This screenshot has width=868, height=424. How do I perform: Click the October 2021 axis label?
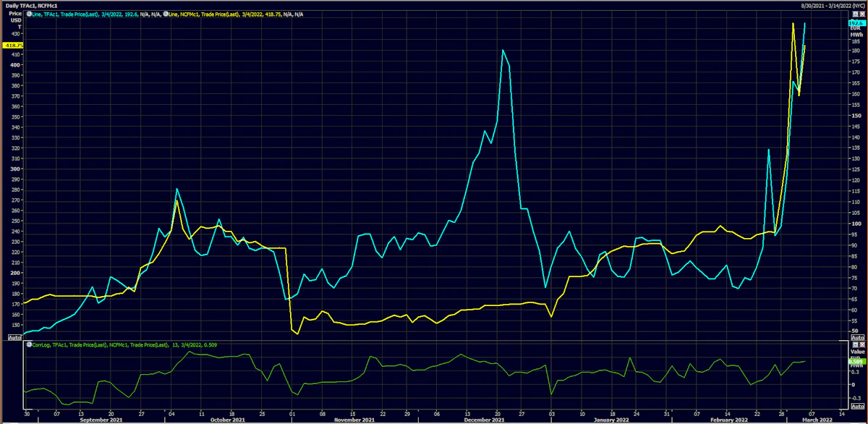pos(229,420)
